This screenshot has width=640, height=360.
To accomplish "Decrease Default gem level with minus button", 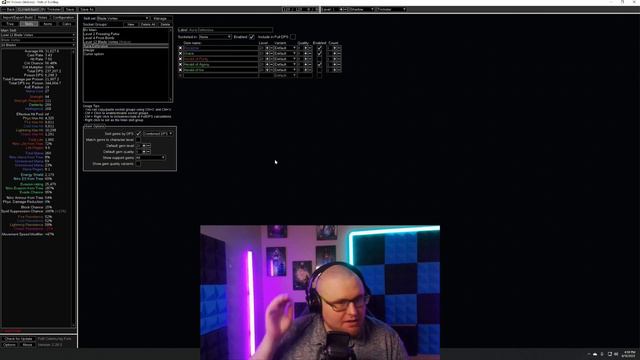I will 148,146.
